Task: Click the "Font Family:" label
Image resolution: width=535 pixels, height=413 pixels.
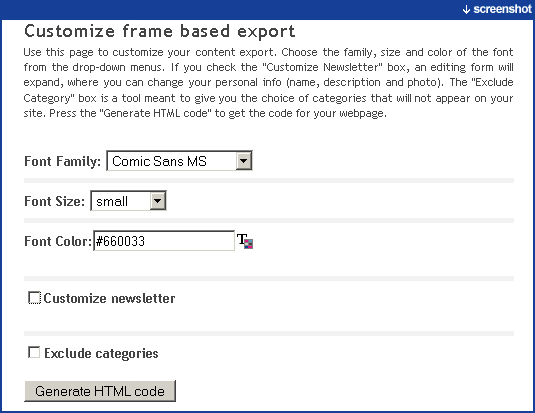Action: pos(62,161)
